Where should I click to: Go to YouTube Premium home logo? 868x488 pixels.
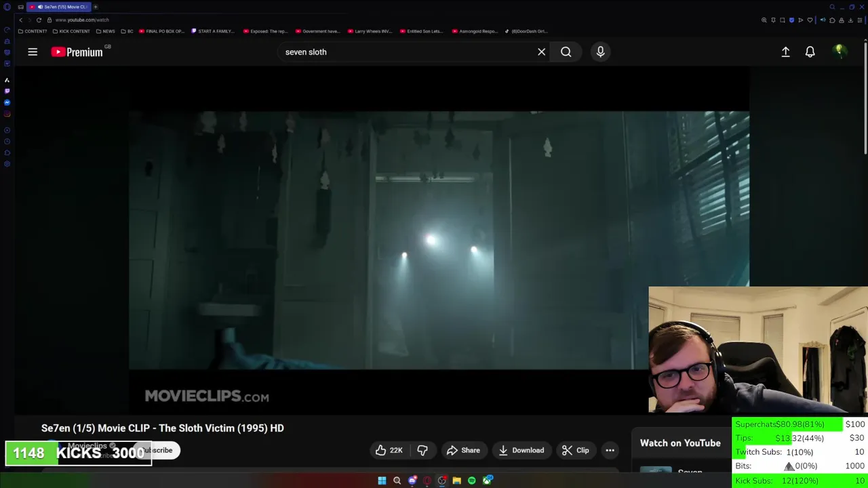coord(77,52)
